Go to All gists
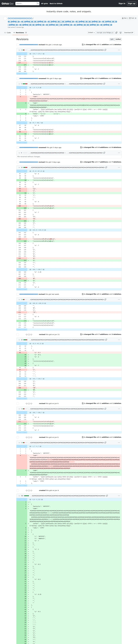138x644 pixels. [45, 4]
